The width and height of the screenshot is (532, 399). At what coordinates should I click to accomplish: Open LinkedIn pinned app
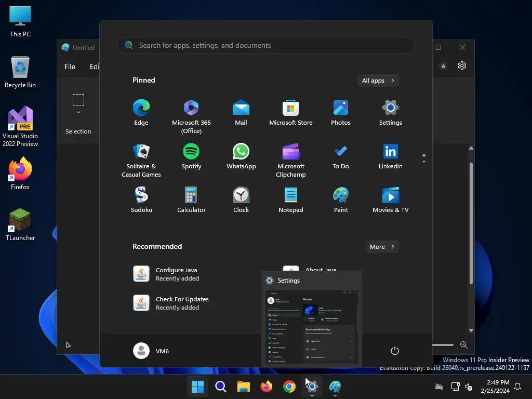click(x=391, y=156)
